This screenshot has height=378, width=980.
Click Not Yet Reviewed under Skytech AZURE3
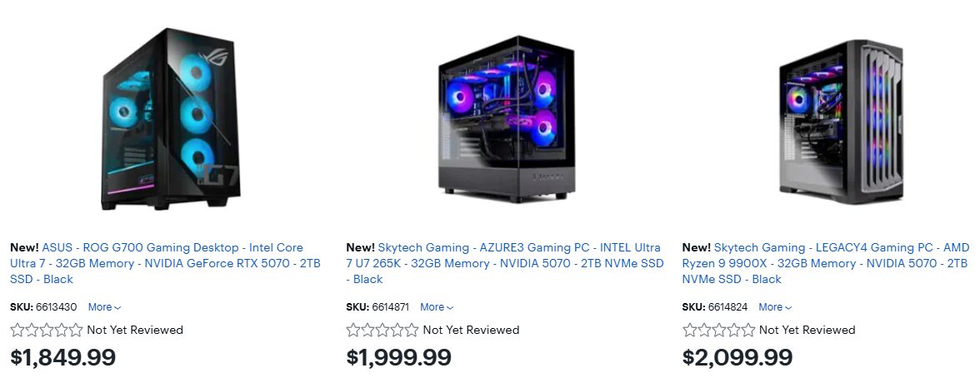point(472,330)
